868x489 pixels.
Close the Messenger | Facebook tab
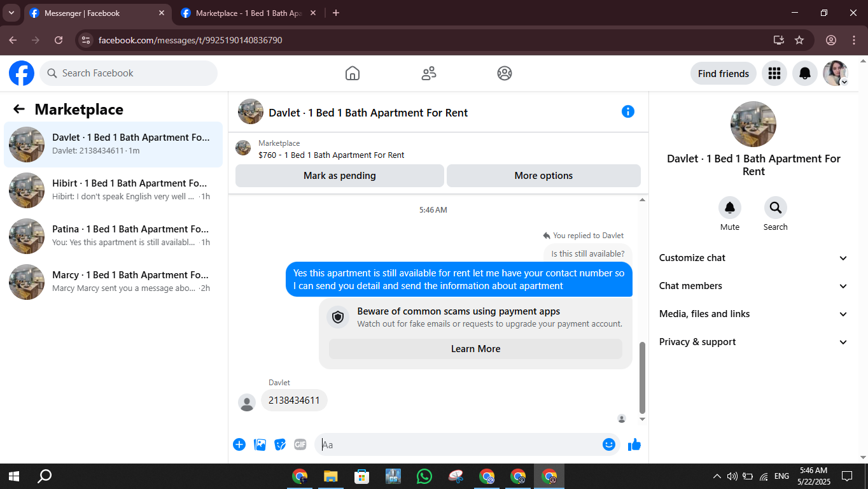[x=162, y=13]
